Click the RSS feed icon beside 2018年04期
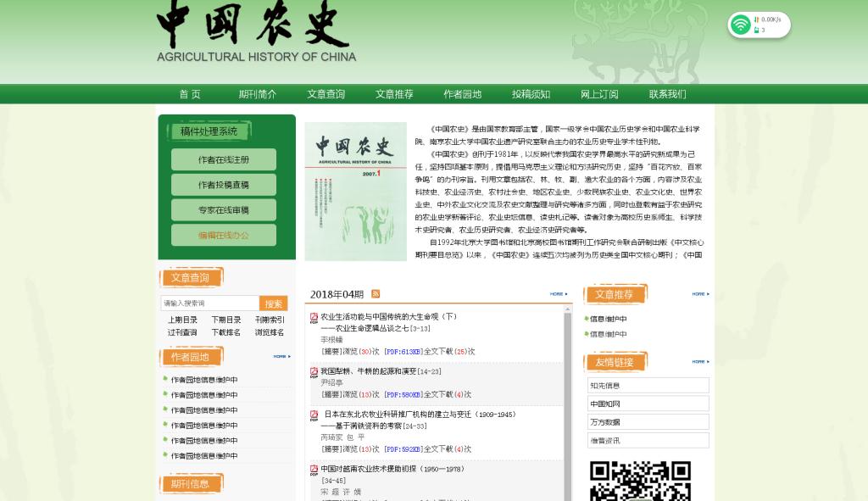 pyautogui.click(x=376, y=294)
